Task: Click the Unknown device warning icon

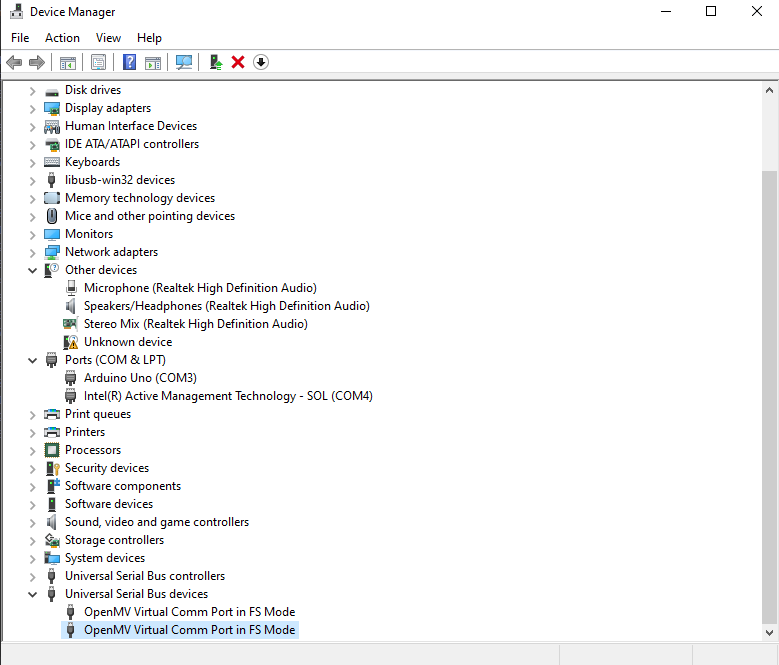Action: (71, 342)
